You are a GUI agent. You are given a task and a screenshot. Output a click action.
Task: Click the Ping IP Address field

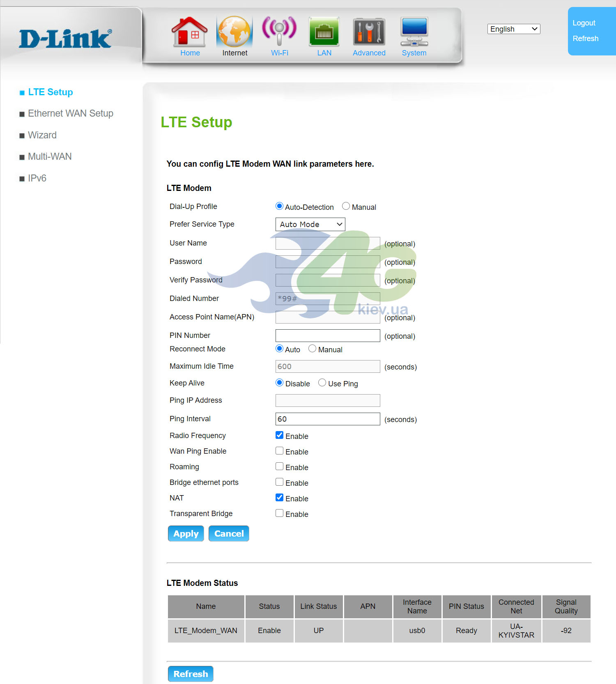(328, 400)
